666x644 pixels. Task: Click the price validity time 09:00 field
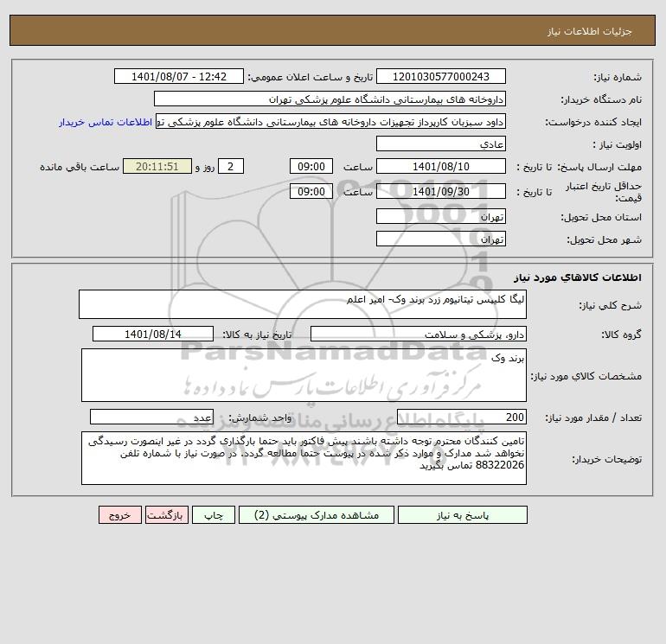click(x=311, y=191)
